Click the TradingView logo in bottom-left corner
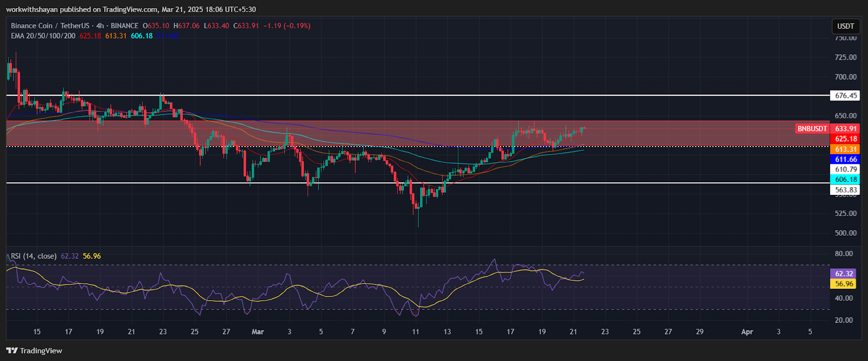 coord(34,351)
